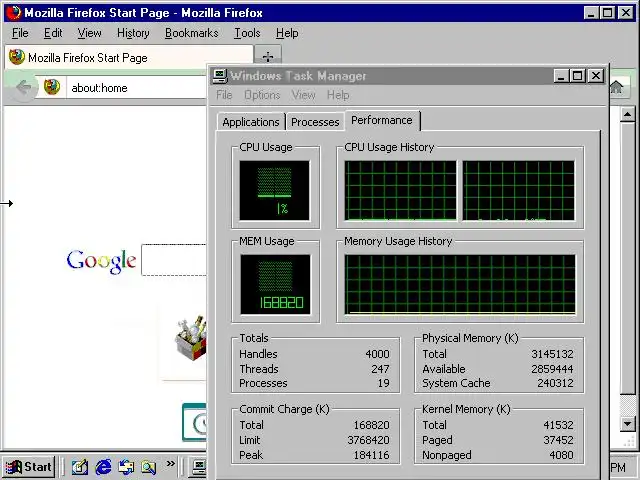Click the Firefox site identity icon in address bar

[52, 87]
